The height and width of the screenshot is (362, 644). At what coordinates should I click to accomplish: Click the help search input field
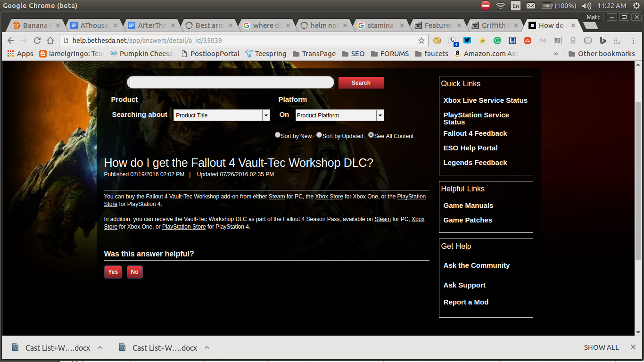click(231, 82)
